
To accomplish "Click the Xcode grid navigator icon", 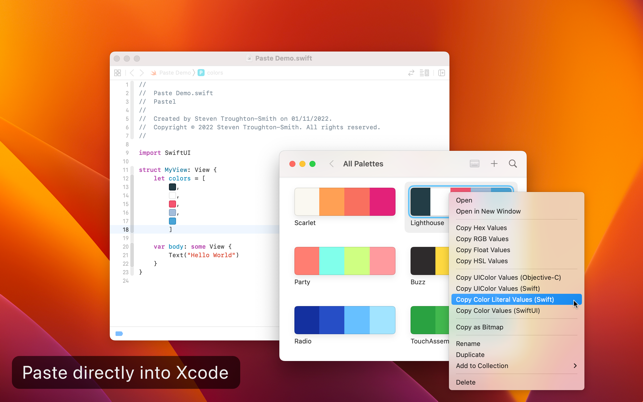I will (118, 73).
